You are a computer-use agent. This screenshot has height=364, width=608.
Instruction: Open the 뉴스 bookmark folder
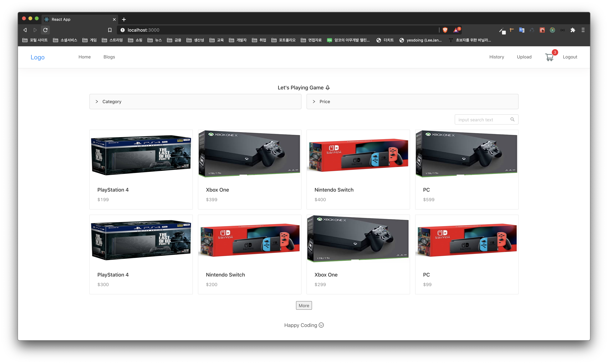pyautogui.click(x=155, y=40)
